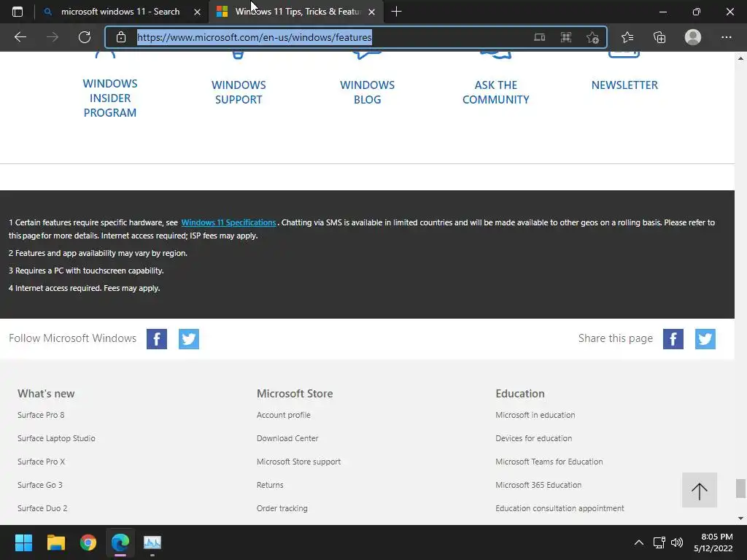Open the performance monitor taskbar app
Image resolution: width=747 pixels, height=560 pixels.
[152, 542]
